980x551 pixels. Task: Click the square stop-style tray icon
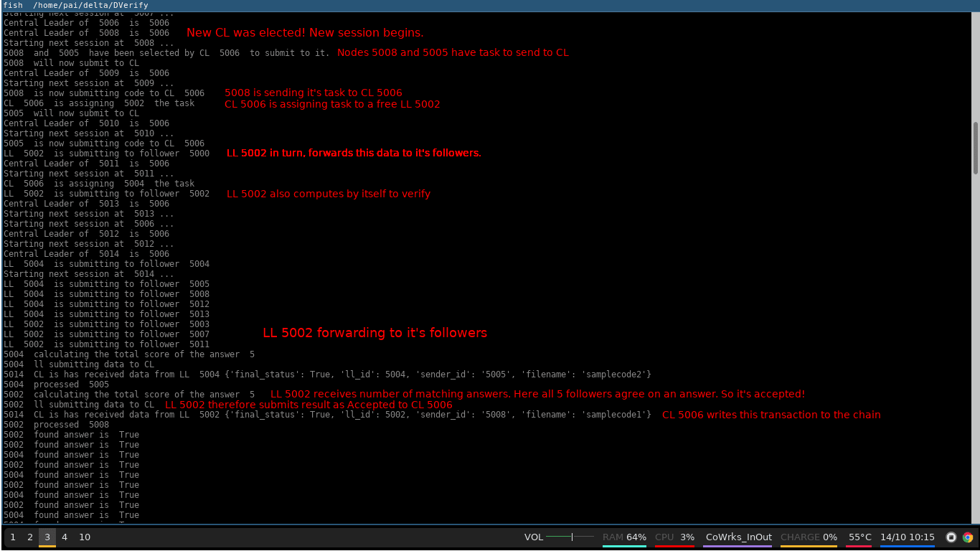click(x=951, y=537)
